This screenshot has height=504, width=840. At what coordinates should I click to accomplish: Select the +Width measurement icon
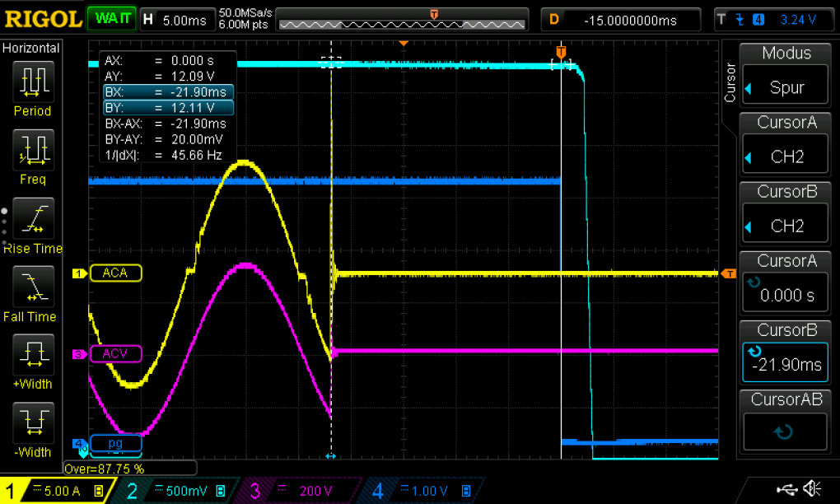[x=33, y=355]
